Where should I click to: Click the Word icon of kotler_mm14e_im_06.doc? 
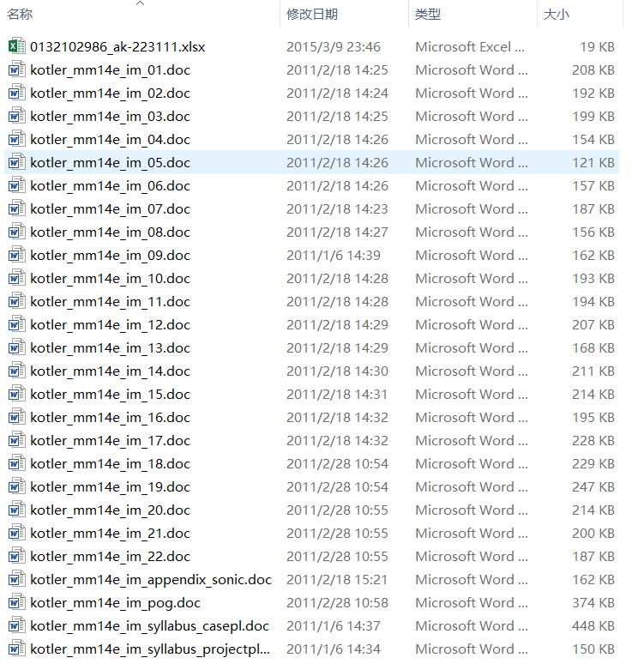click(x=16, y=184)
